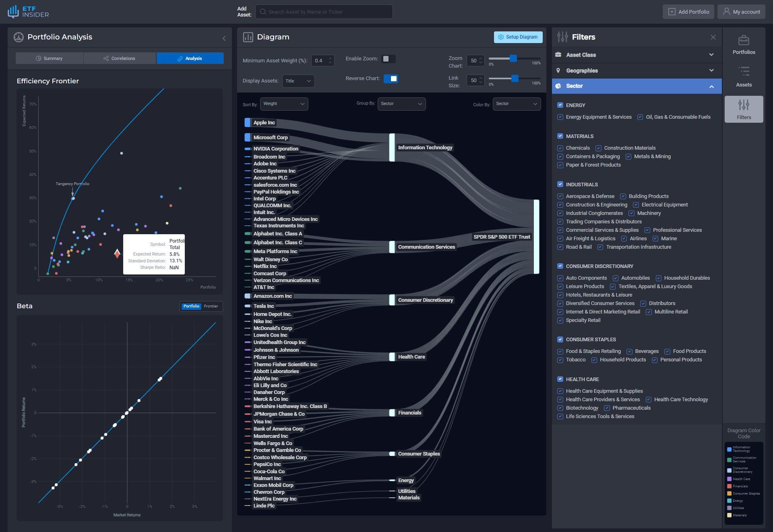This screenshot has width=773, height=532.
Task: Click the My account button
Action: tap(741, 11)
